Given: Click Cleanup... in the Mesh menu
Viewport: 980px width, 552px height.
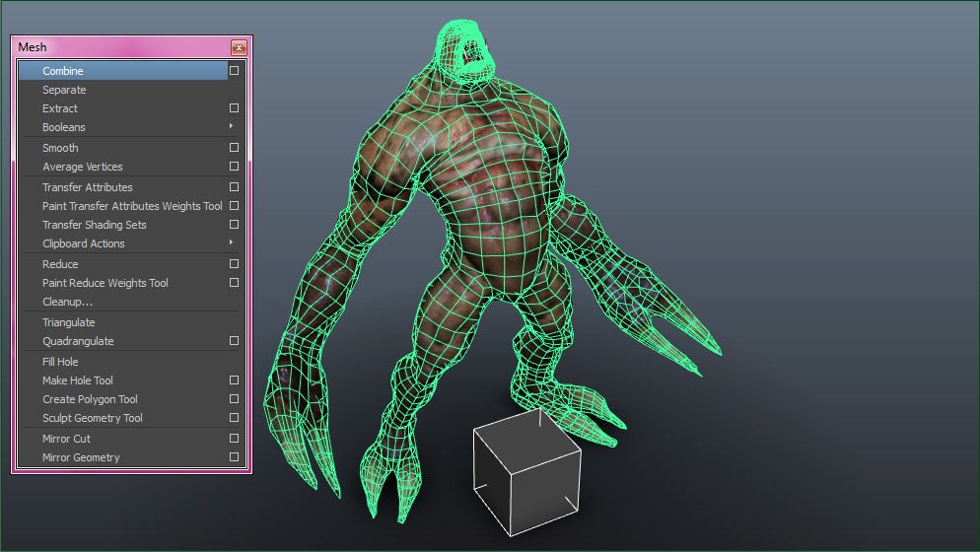Looking at the screenshot, I should (x=67, y=302).
